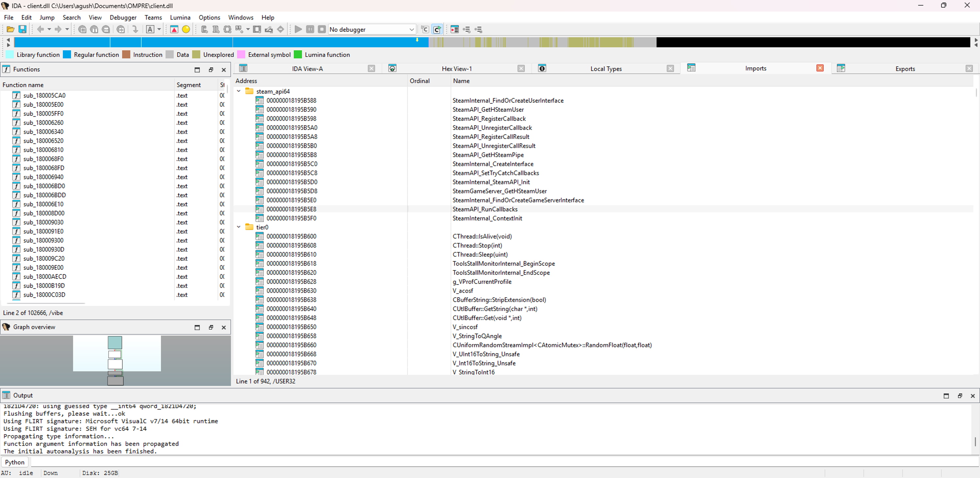This screenshot has width=980, height=478.
Task: Close the Hex View-1 tab
Action: [x=521, y=68]
